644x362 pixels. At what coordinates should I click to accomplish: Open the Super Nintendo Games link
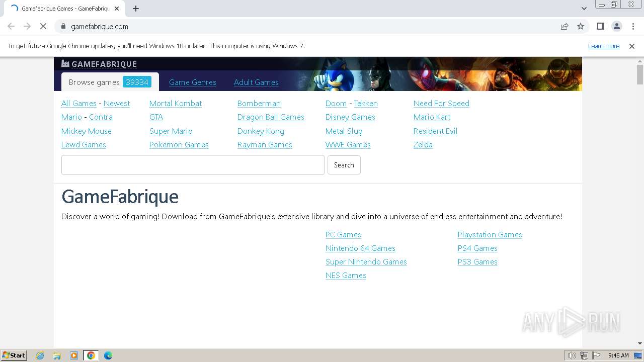366,262
